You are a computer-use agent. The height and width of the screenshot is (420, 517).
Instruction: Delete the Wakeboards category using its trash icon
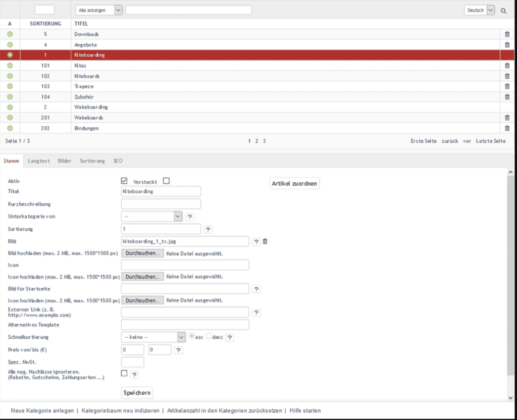click(507, 117)
